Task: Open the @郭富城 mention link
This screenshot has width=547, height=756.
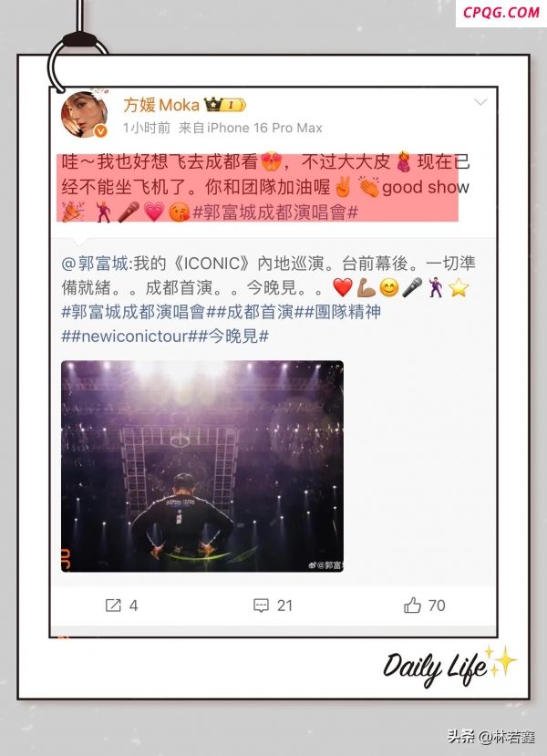Action: tap(95, 264)
